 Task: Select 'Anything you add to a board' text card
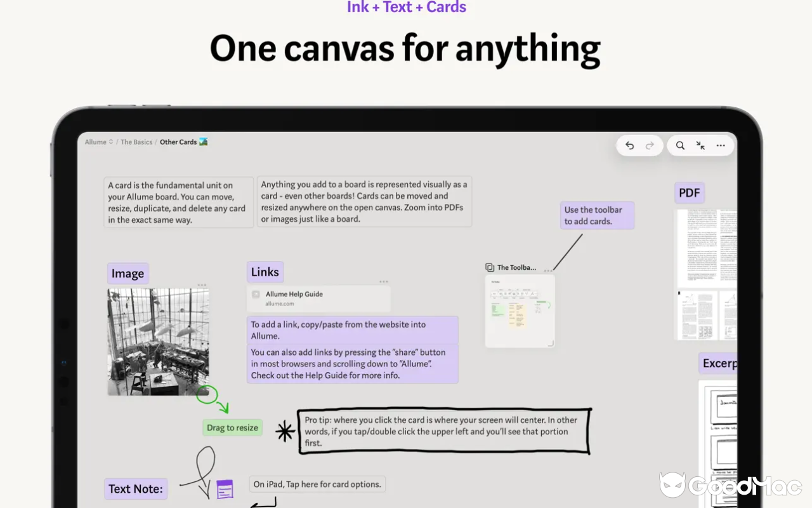click(364, 201)
